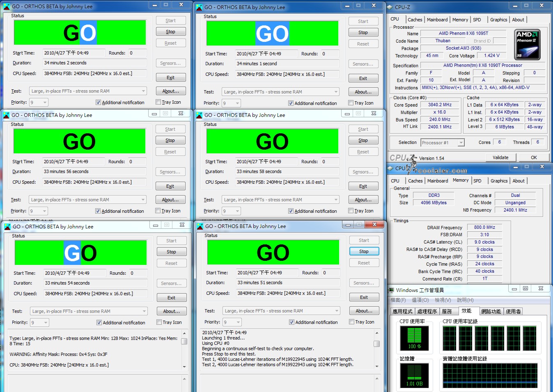Switch to 網路功能 tab in Task Manager

pos(491,312)
